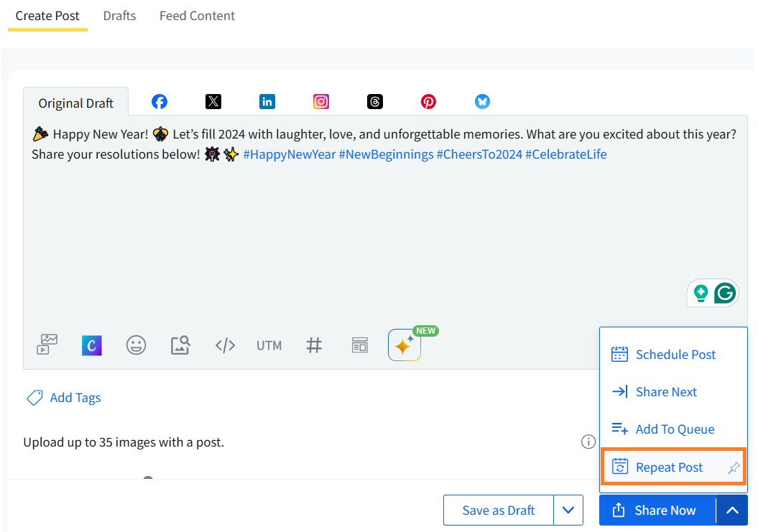
Task: Switch to the X (Twitter) post tab
Action: click(213, 102)
